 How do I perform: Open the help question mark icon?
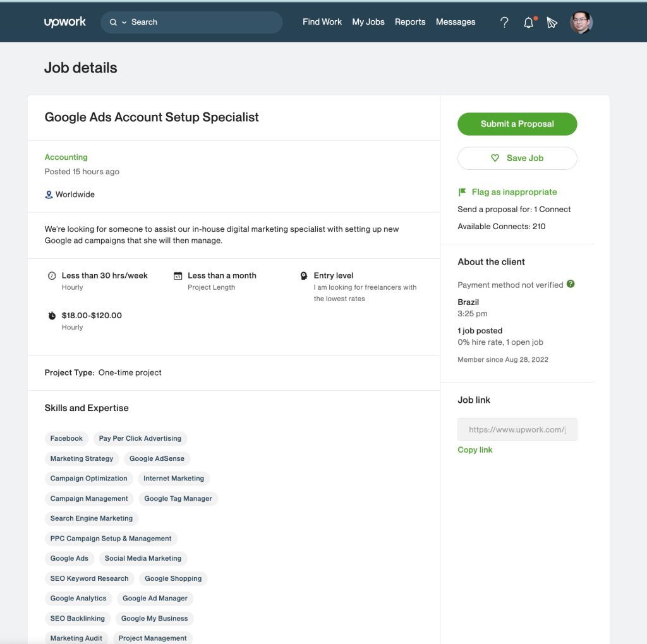point(504,22)
